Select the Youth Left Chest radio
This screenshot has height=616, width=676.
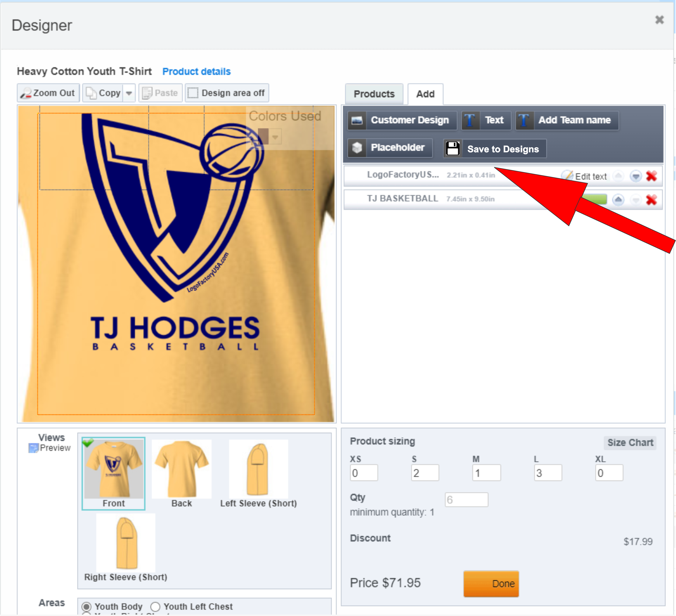(x=155, y=607)
